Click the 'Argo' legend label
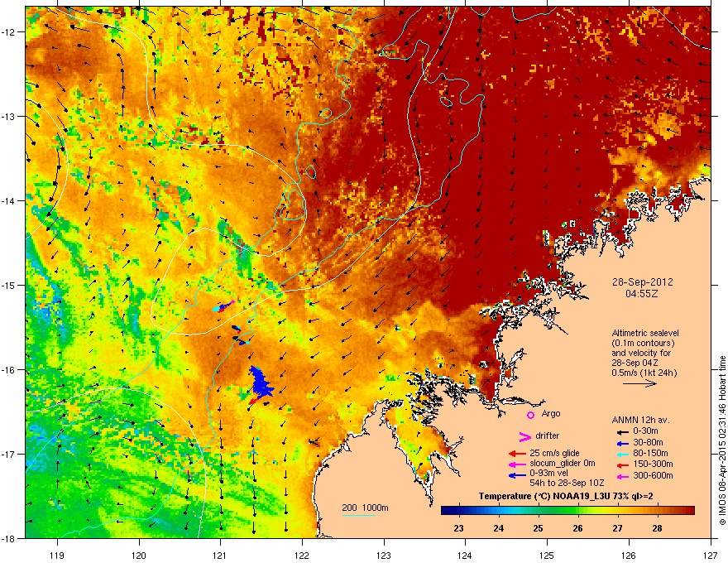728x563 pixels. pos(551,413)
